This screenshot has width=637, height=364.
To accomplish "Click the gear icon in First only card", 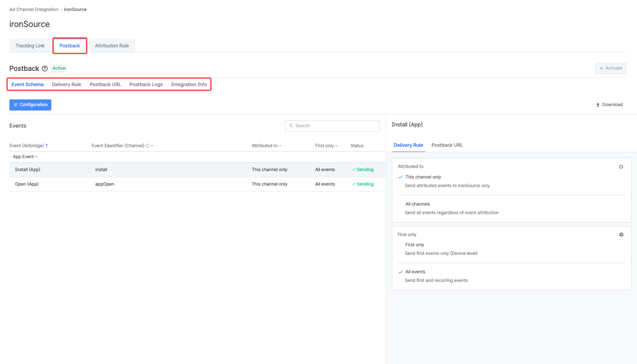I will click(621, 235).
